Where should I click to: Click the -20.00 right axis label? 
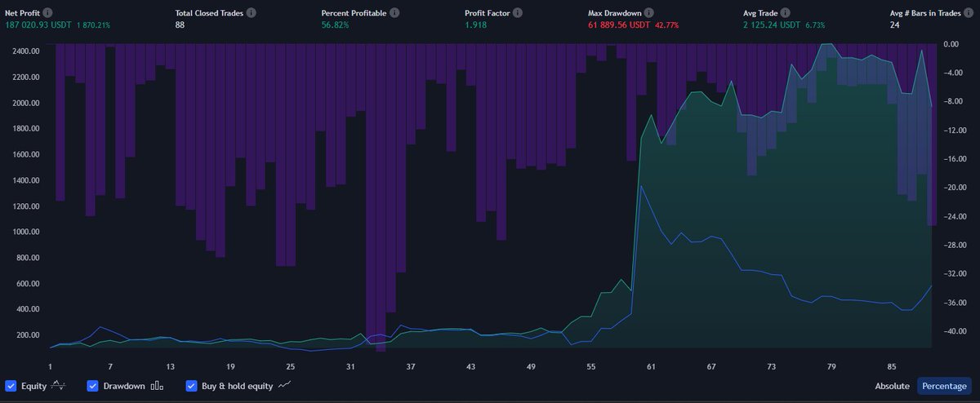(x=954, y=188)
